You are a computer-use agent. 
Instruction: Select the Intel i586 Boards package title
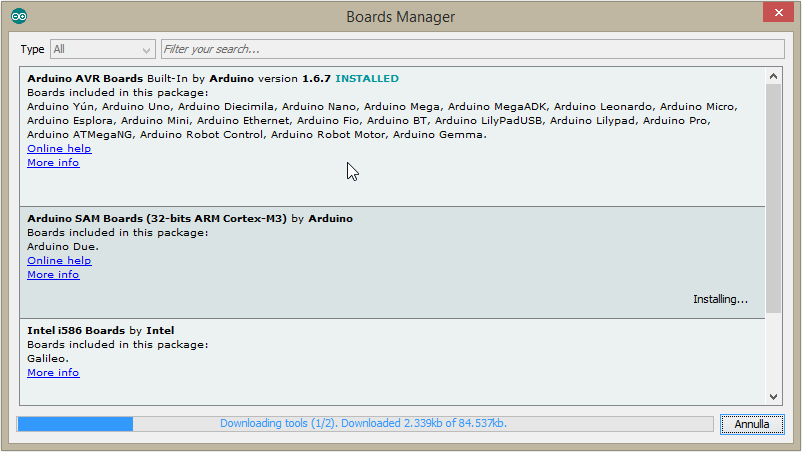76,331
